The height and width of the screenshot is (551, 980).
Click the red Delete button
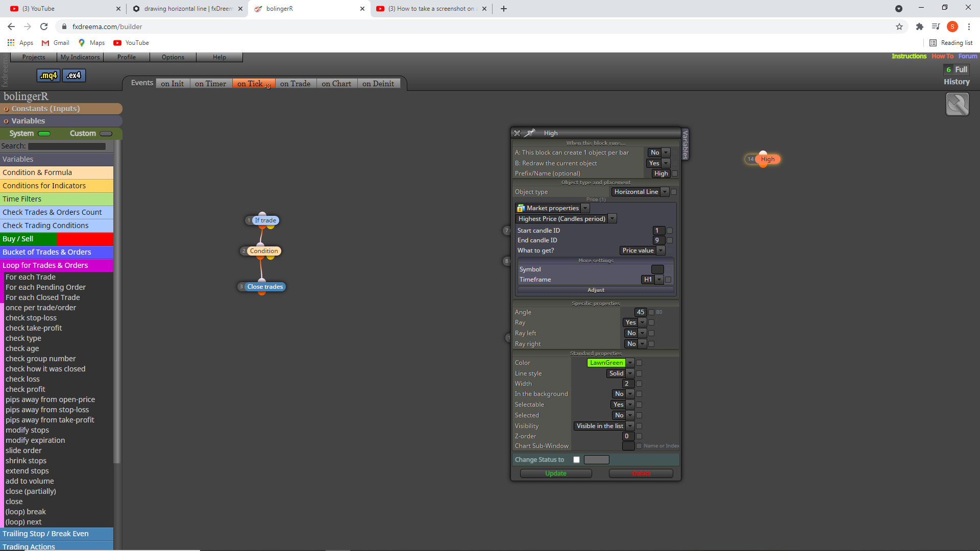coord(641,473)
